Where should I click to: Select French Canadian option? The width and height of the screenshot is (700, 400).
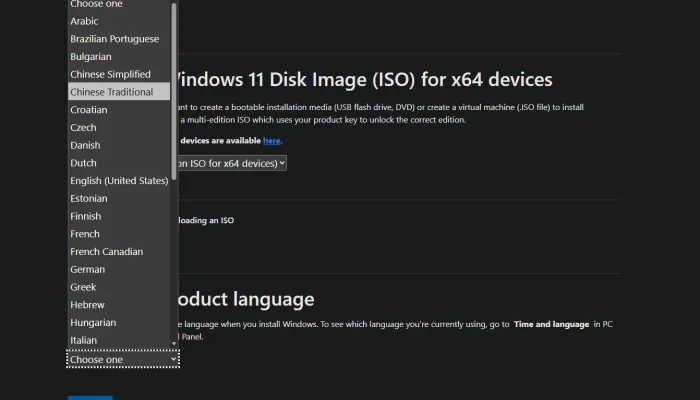[119, 252]
